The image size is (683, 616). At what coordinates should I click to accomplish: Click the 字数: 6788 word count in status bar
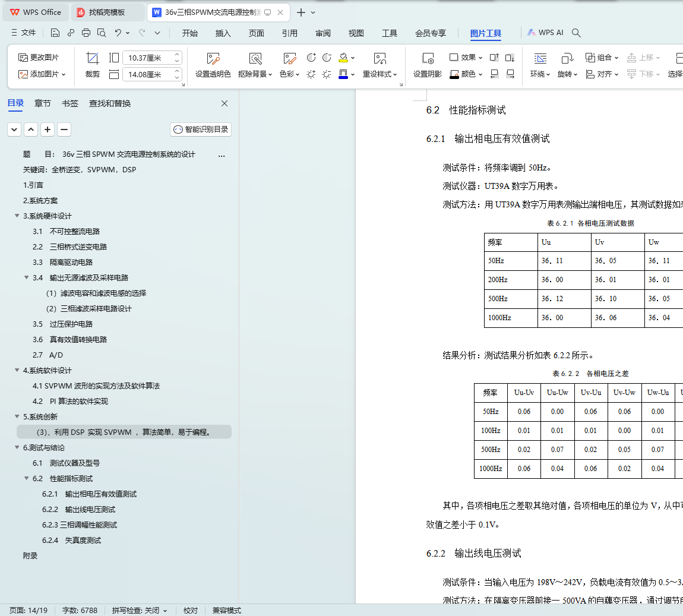(80, 610)
